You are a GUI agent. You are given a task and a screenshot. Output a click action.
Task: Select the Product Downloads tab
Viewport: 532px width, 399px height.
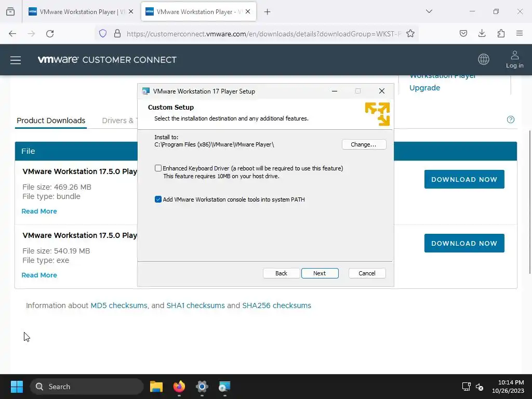(51, 121)
